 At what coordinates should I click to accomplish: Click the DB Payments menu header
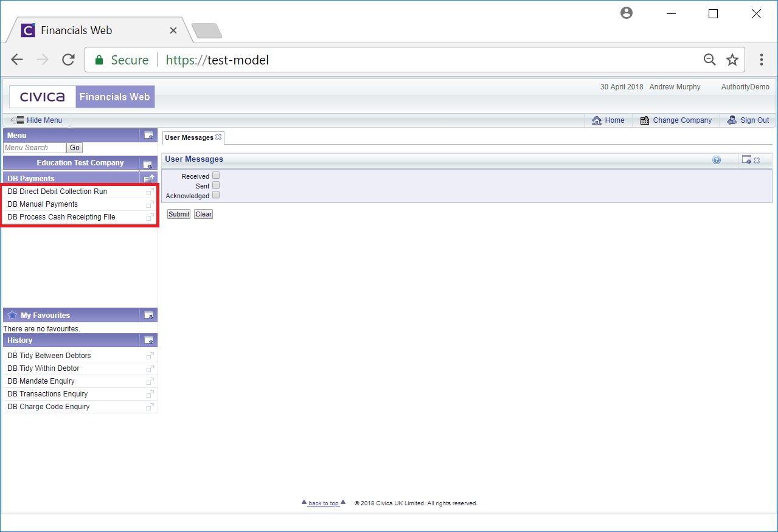coord(31,179)
